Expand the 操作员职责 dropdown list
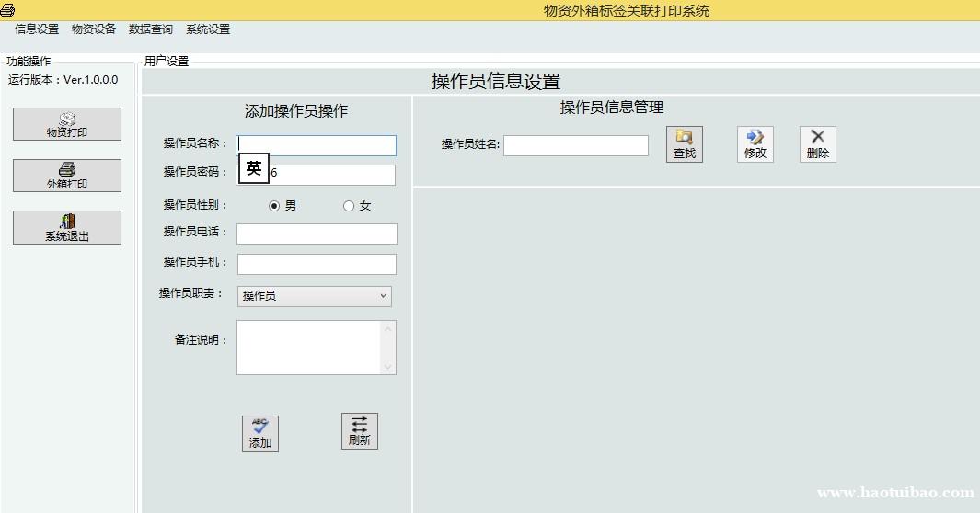980x513 pixels. click(383, 296)
